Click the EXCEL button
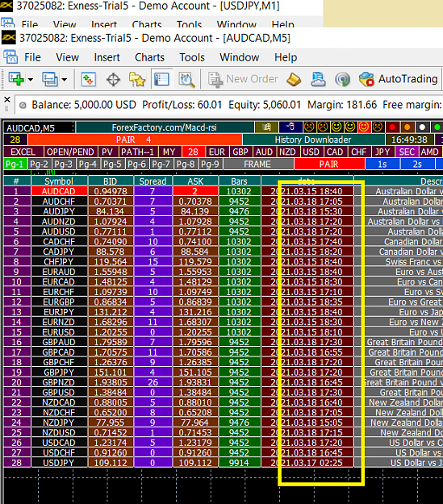Viewport: 443px width, 504px height. pyautogui.click(x=23, y=152)
